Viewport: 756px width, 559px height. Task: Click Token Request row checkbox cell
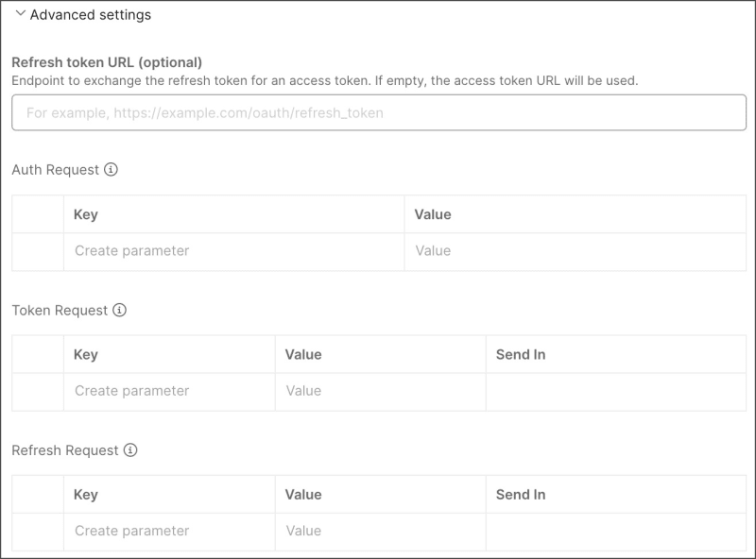[38, 391]
